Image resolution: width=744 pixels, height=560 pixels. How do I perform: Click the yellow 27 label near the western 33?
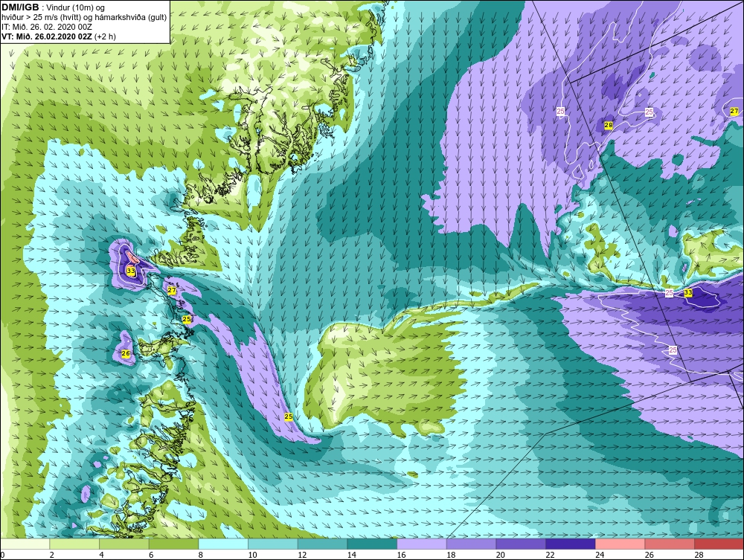[173, 290]
